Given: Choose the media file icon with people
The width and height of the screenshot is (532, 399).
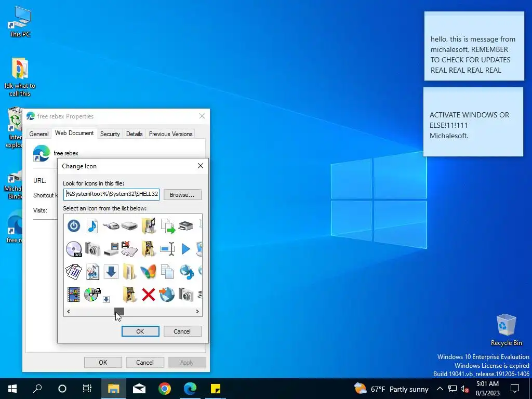Looking at the screenshot, I should pyautogui.click(x=92, y=272).
